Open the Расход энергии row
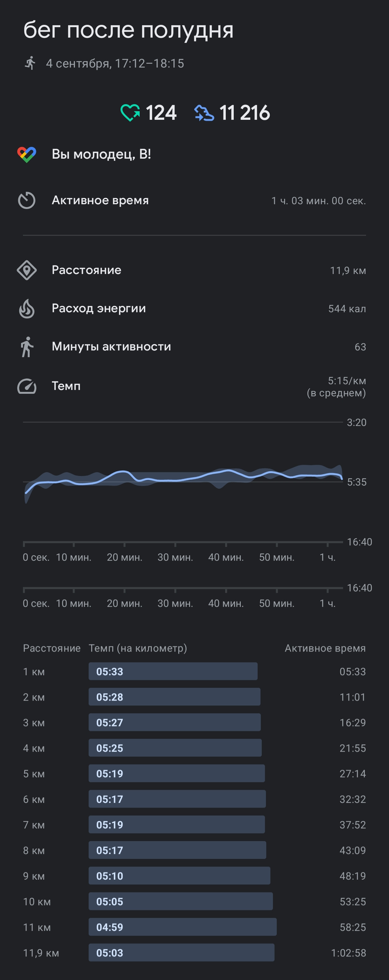Image resolution: width=389 pixels, height=980 pixels. pyautogui.click(x=194, y=308)
